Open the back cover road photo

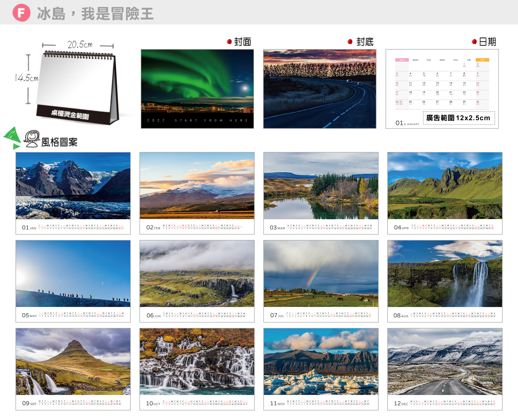click(320, 89)
